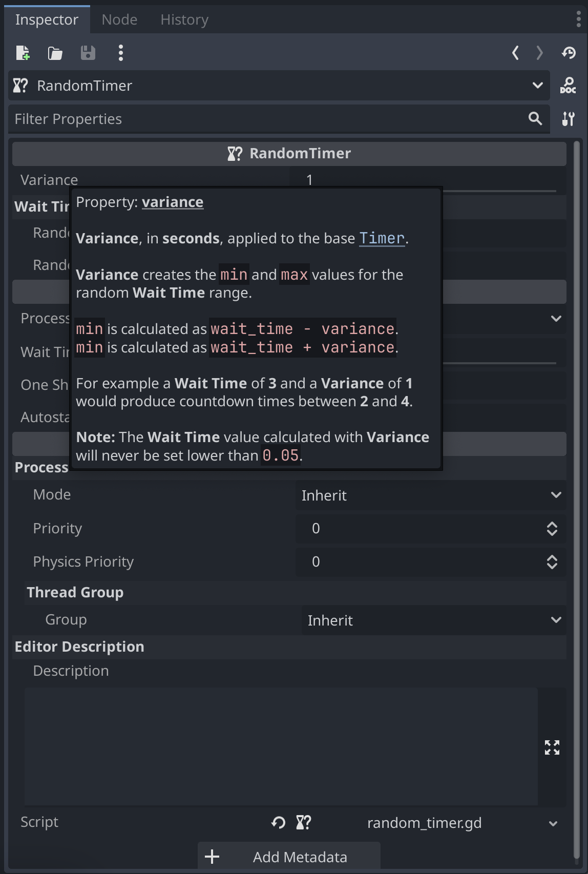This screenshot has height=874, width=588.
Task: Click into the Description text area
Action: tap(281, 746)
